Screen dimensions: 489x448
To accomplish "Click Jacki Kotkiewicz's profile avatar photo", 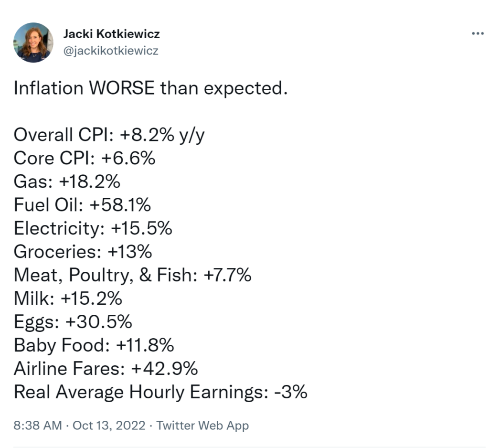I will [33, 43].
